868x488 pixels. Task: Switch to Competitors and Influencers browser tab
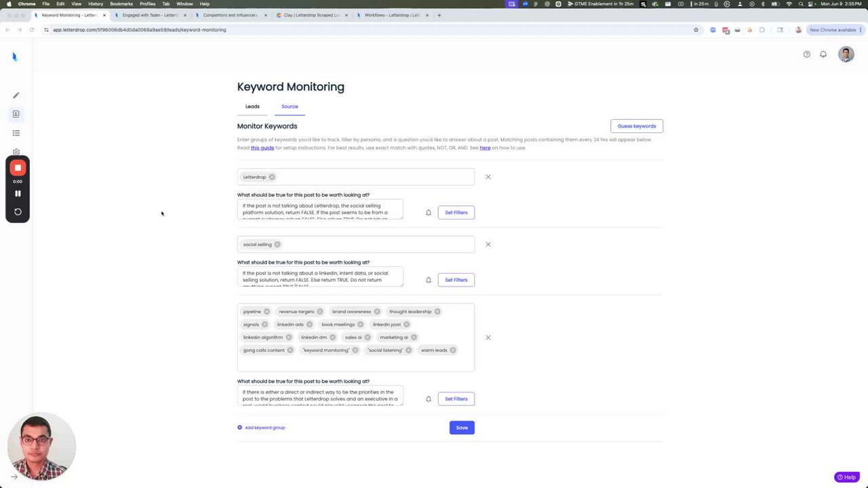(231, 15)
